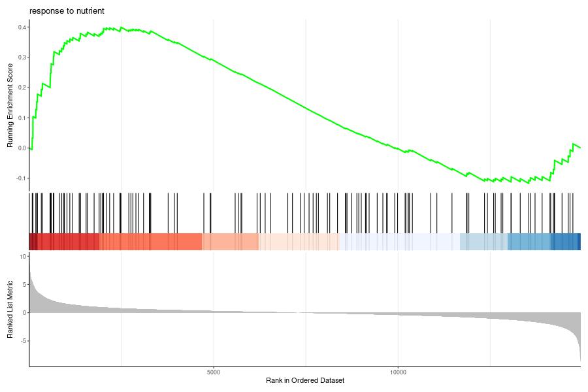Click the dark blue end of the color bar
This screenshot has height=392, width=588.
click(579, 242)
